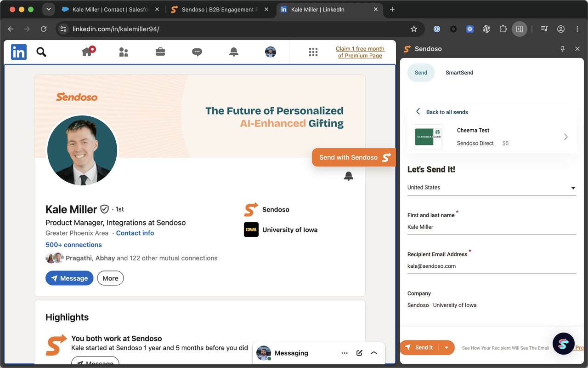588x368 pixels.
Task: Bookmark this page with the star icon
Action: tap(414, 29)
